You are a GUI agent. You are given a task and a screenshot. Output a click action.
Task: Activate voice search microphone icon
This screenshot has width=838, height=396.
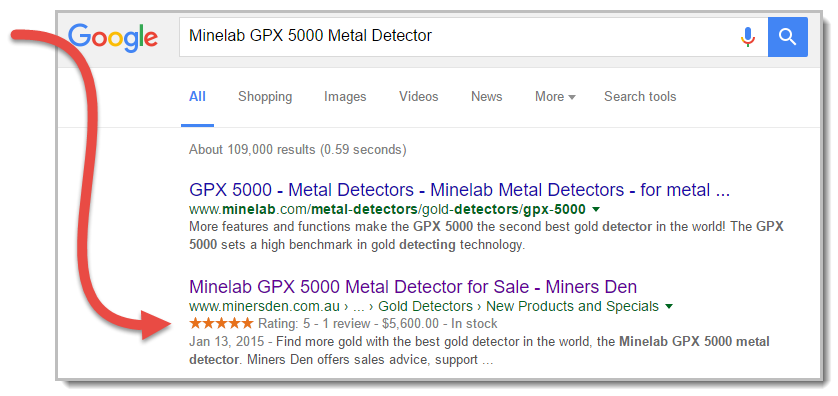[x=748, y=37]
